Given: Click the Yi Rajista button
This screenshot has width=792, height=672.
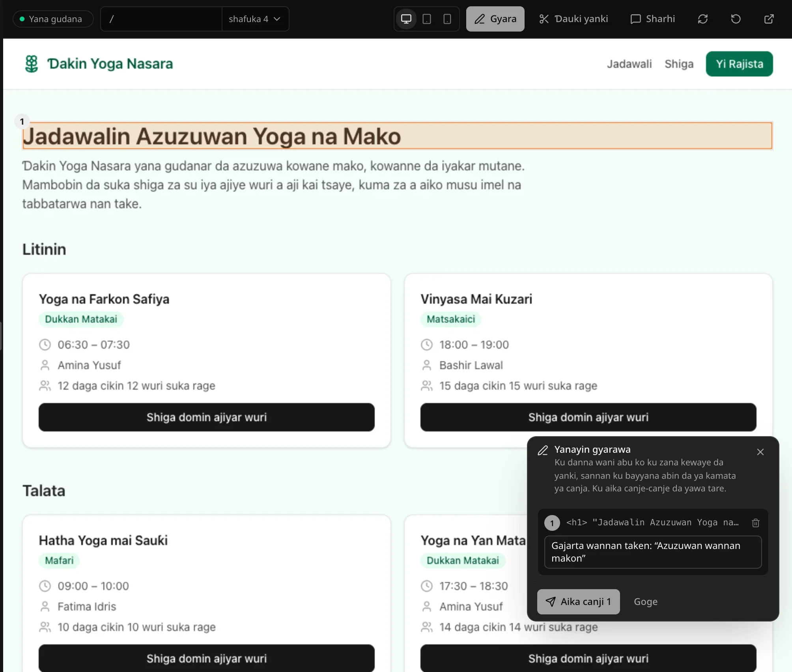Looking at the screenshot, I should click(739, 64).
